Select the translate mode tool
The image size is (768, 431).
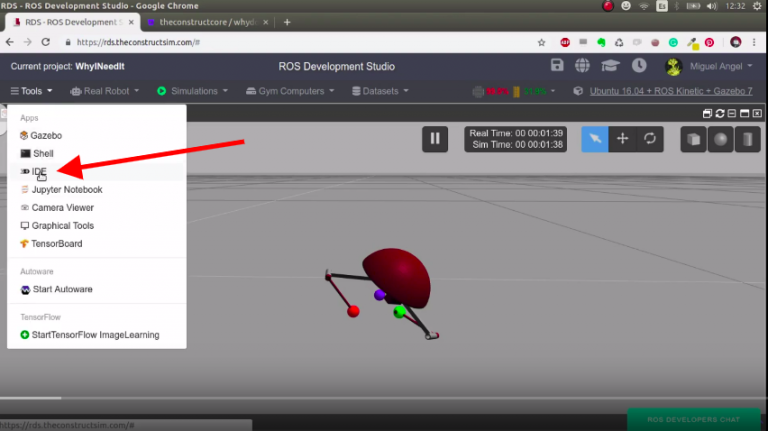click(x=623, y=139)
